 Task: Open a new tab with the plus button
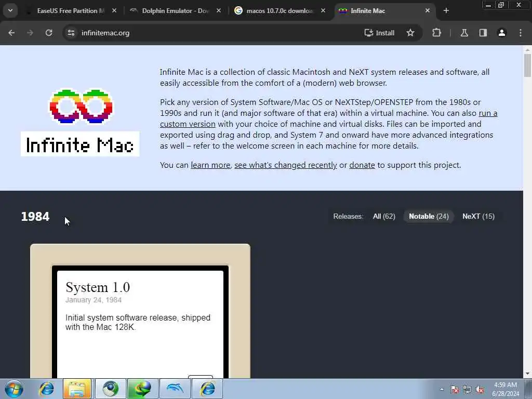(446, 11)
